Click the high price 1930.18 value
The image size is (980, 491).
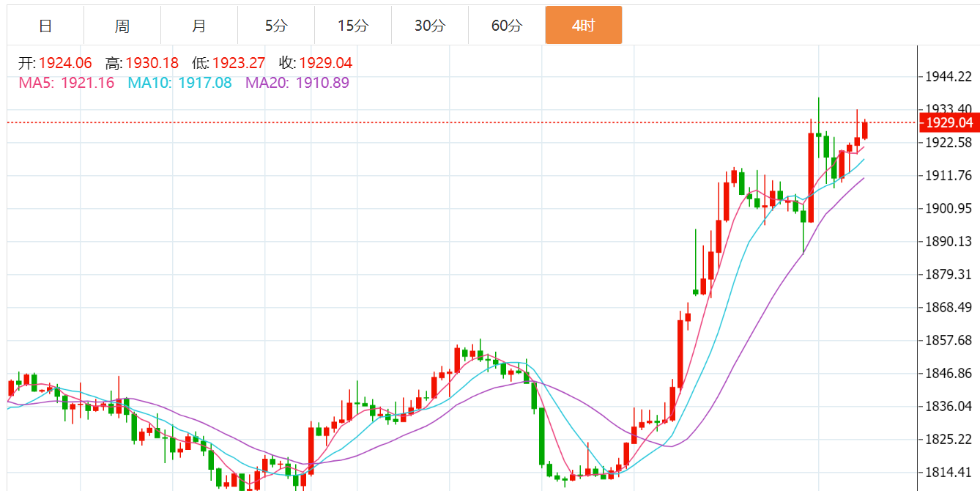pyautogui.click(x=152, y=64)
